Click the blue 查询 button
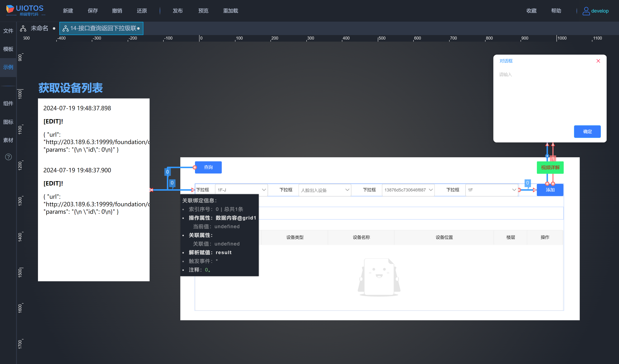This screenshot has height=364, width=619. [208, 167]
